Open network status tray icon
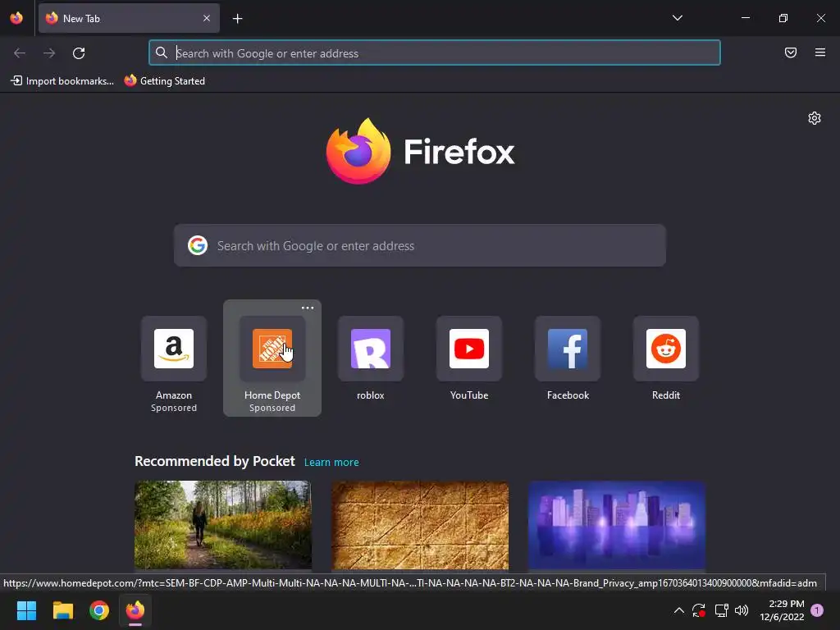 click(721, 610)
